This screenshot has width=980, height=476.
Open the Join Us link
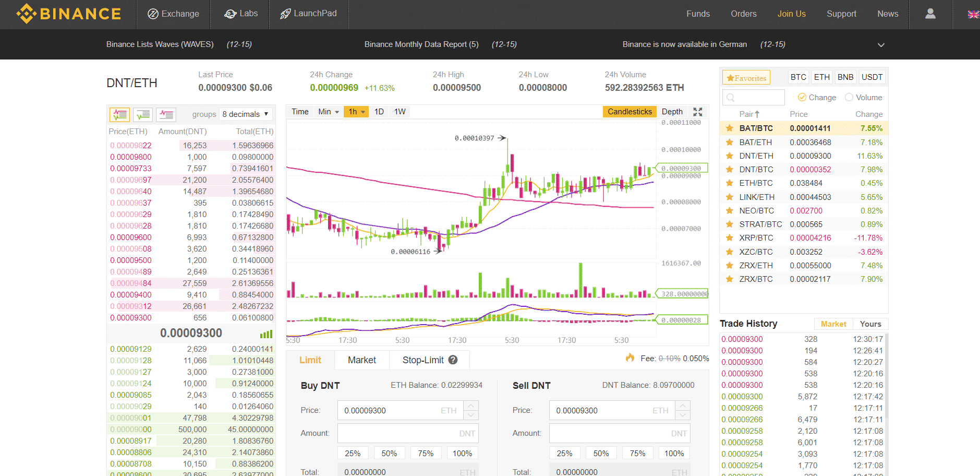click(x=791, y=14)
